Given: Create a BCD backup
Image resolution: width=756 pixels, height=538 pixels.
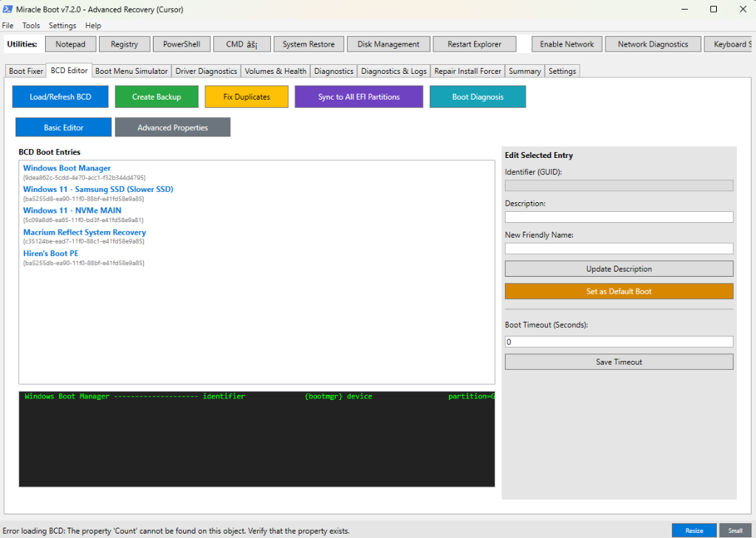Looking at the screenshot, I should [157, 96].
